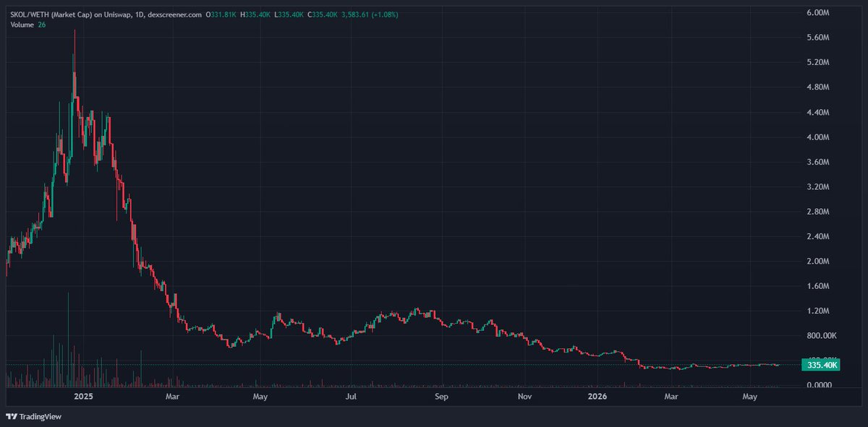Click the 4.40M price axis label
This screenshot has width=868, height=427.
[817, 113]
